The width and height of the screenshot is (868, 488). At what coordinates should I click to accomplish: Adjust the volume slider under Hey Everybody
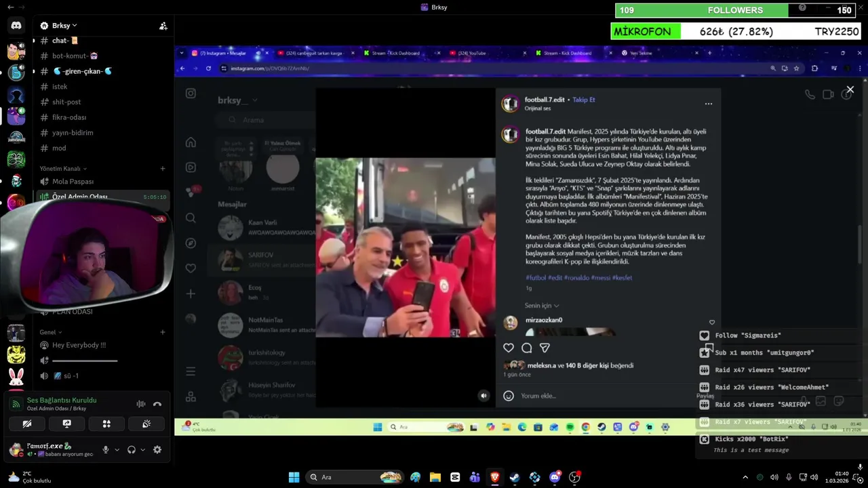(x=85, y=361)
